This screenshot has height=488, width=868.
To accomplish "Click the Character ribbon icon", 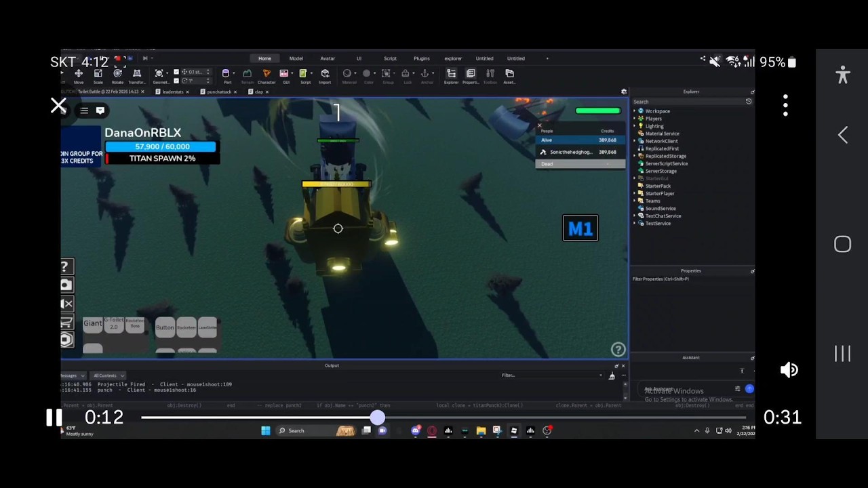I will [267, 76].
